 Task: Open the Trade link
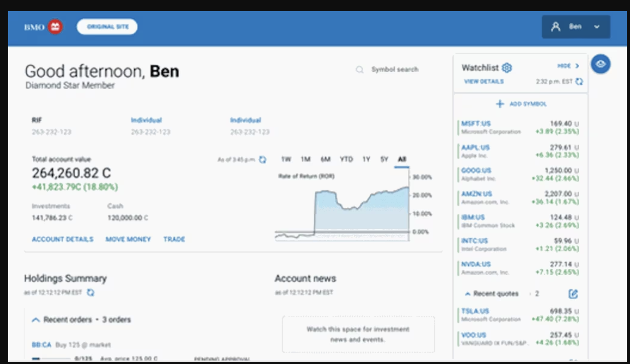174,239
